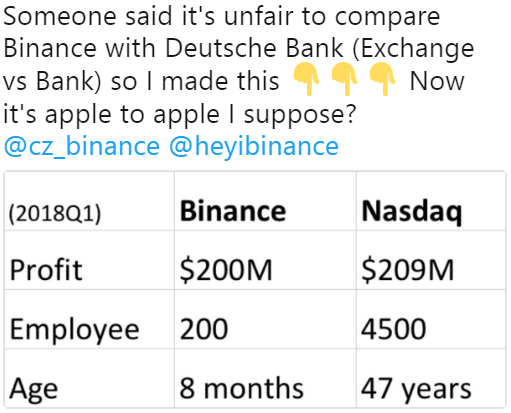Click the Employee row label
Image resolution: width=511 pixels, height=413 pixels.
click(89, 319)
